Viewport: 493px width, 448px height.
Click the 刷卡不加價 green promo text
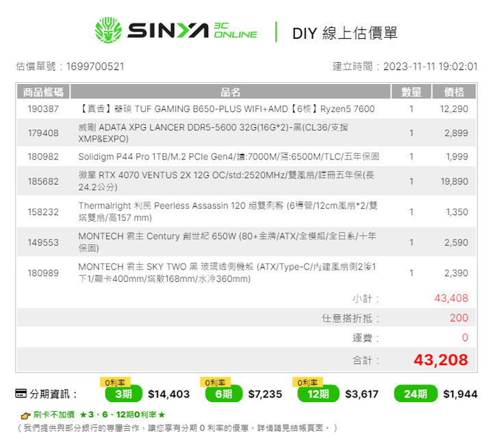99,414
